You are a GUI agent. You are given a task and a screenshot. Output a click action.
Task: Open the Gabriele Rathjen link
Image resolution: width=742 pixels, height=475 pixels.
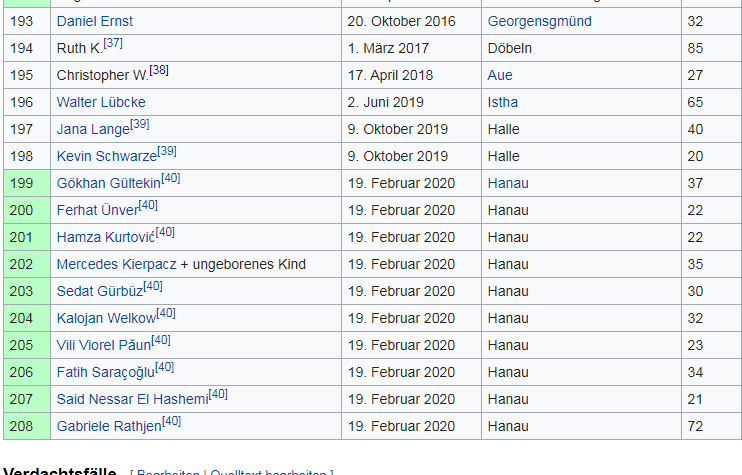108,426
